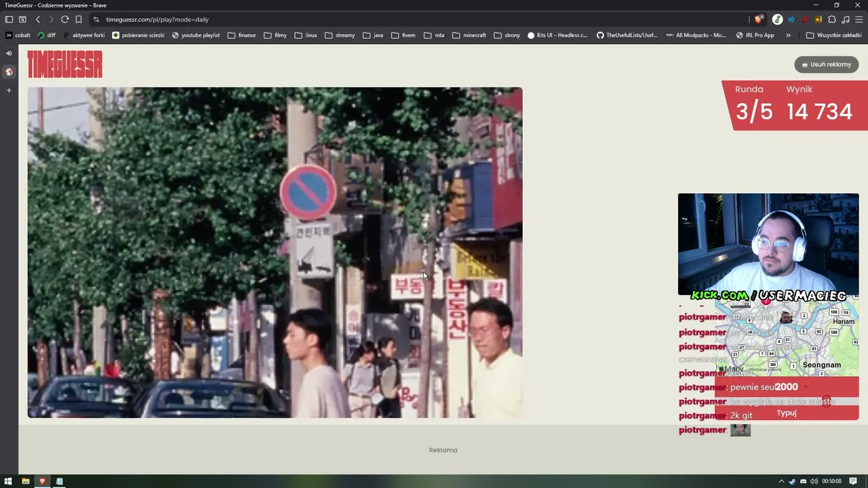Click the TimeGuessr logo
Viewport: 868px width, 488px height.
coord(65,64)
